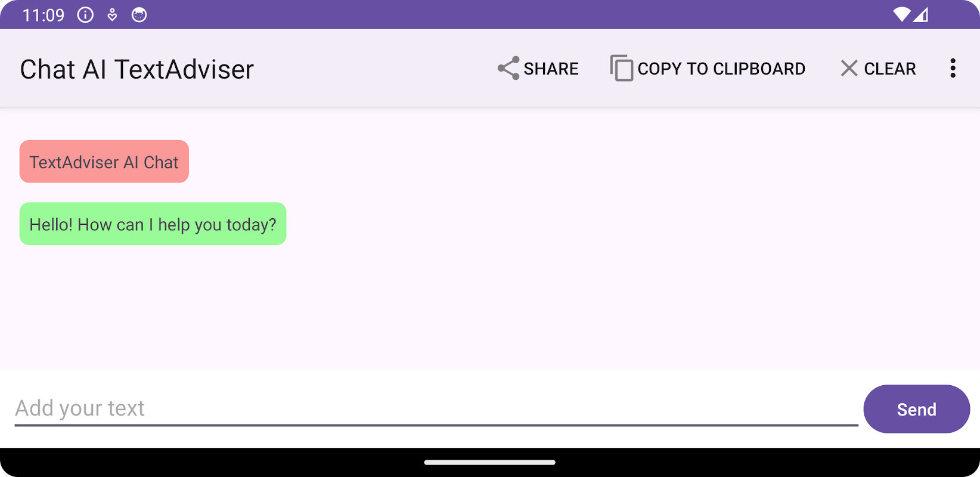Tap the home gesture navigation bar
Screen dimensions: 980x477
[x=490, y=462]
